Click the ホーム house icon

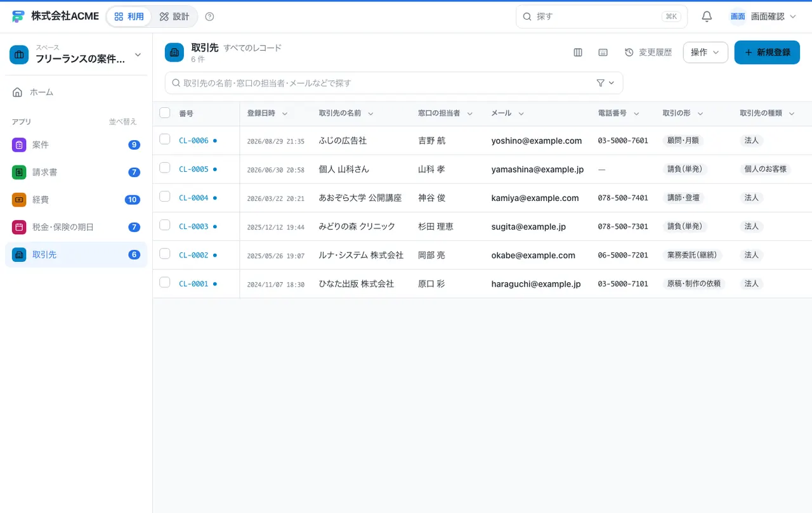(18, 92)
